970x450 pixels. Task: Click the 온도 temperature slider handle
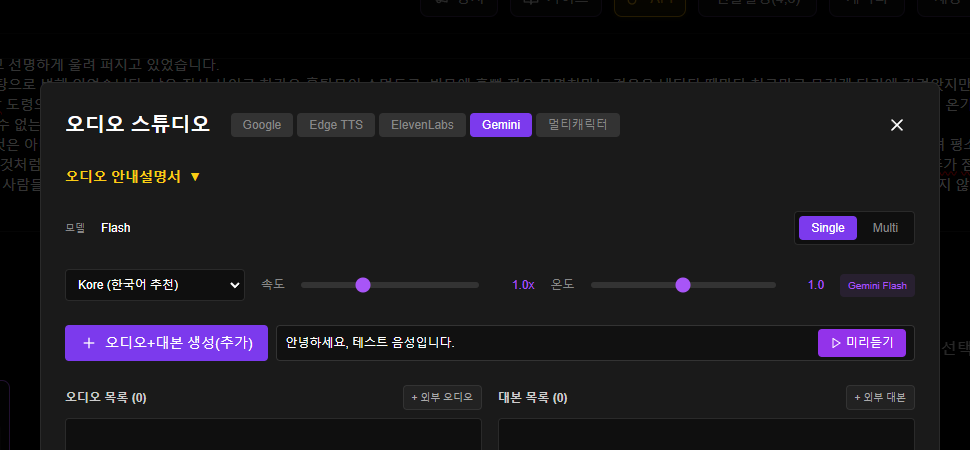[x=683, y=285]
